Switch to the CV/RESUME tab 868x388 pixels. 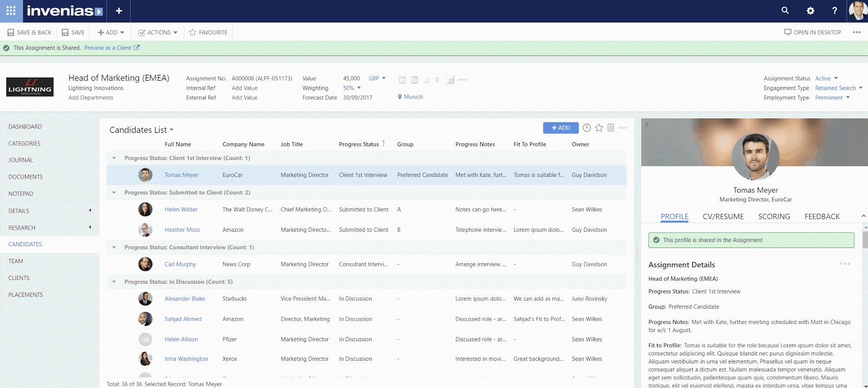pos(723,217)
